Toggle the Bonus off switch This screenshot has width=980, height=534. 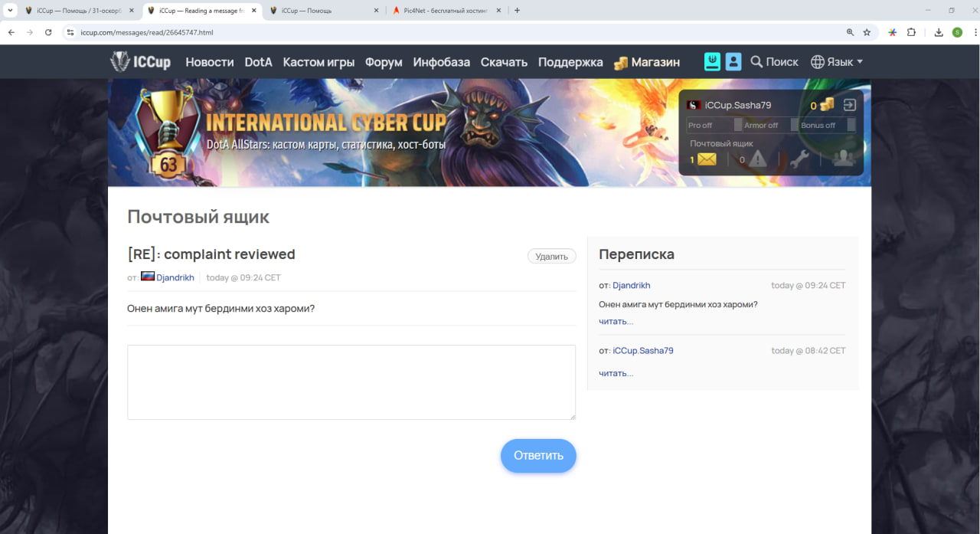point(851,125)
